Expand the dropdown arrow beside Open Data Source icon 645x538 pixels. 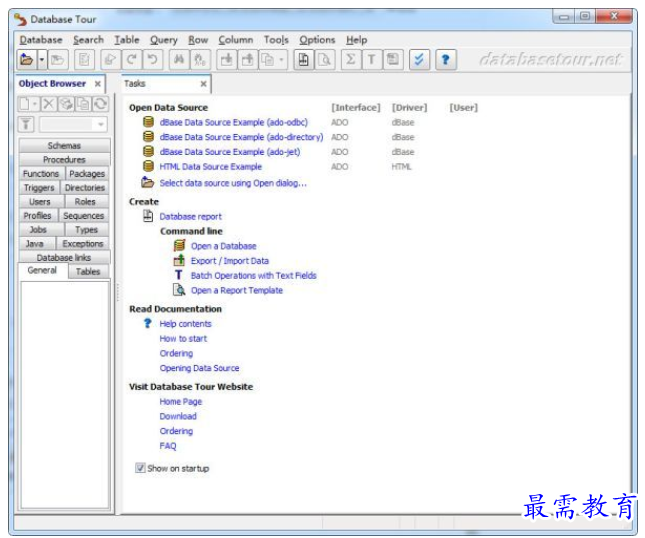[42, 60]
